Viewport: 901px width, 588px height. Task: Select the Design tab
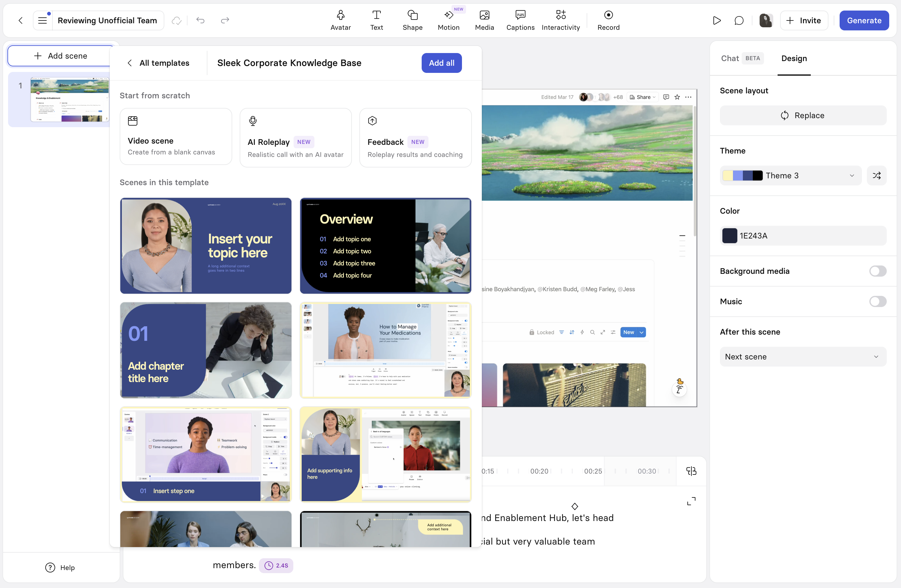pos(794,58)
